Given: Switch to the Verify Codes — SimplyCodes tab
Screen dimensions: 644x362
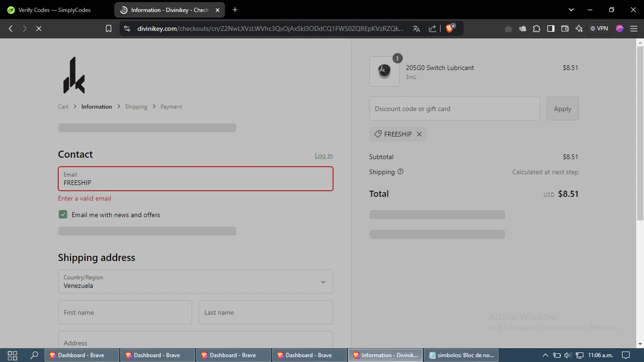Looking at the screenshot, I should click(x=55, y=10).
